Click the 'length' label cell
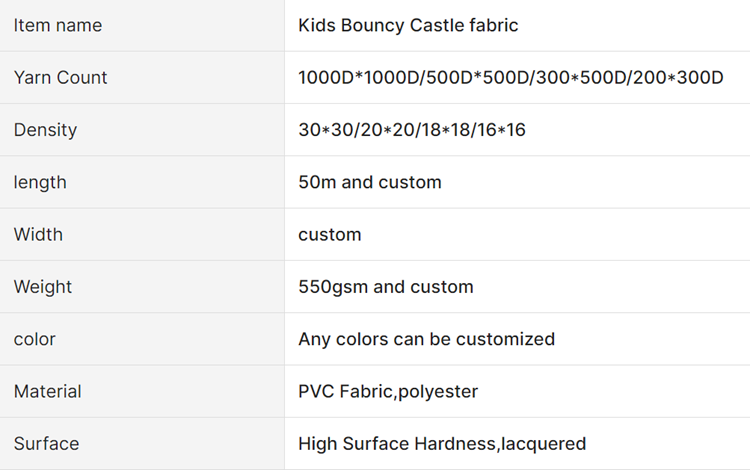Image resolution: width=750 pixels, height=470 pixels. click(x=40, y=182)
